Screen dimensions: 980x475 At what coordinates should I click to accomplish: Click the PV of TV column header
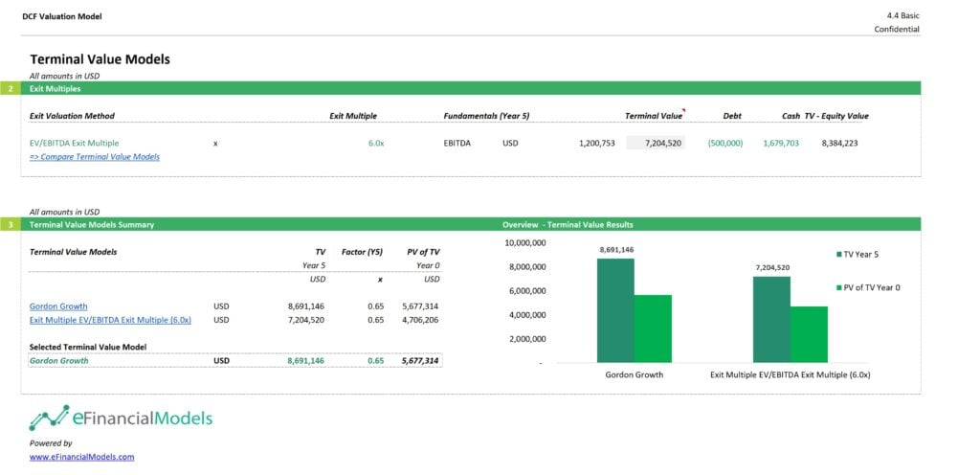422,252
